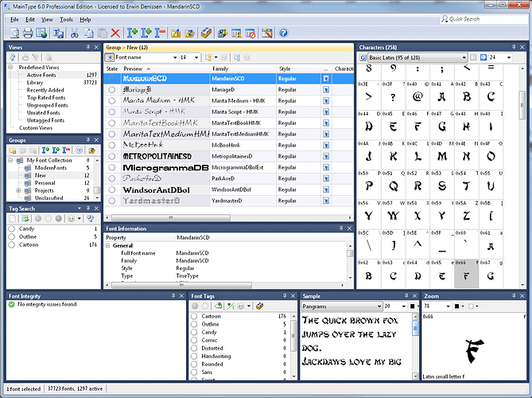Open the Edit menu
532x398 pixels.
point(30,20)
